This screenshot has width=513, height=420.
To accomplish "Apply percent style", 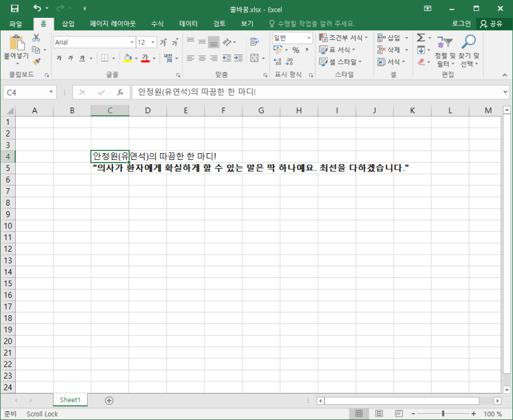I will click(x=296, y=50).
